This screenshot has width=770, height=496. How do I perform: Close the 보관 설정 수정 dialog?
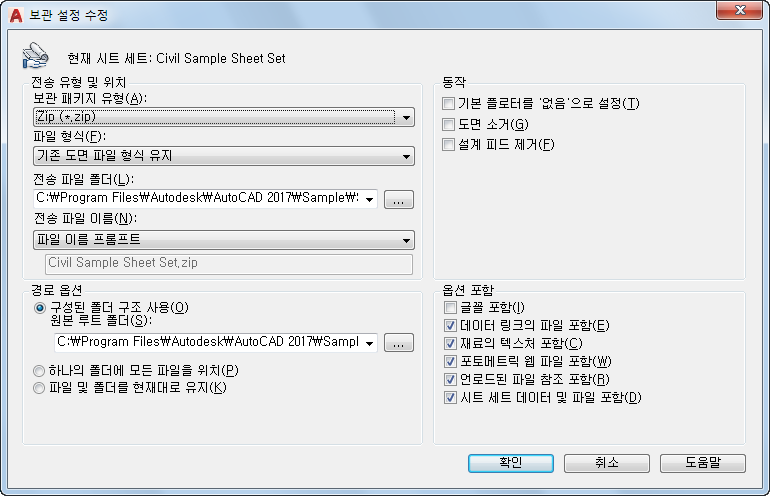pyautogui.click(x=740, y=10)
